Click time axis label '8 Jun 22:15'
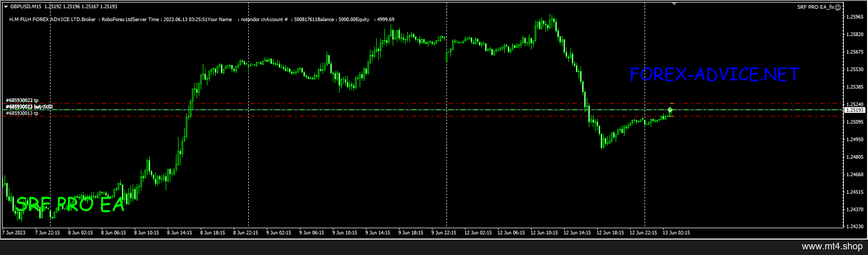 pos(246,233)
